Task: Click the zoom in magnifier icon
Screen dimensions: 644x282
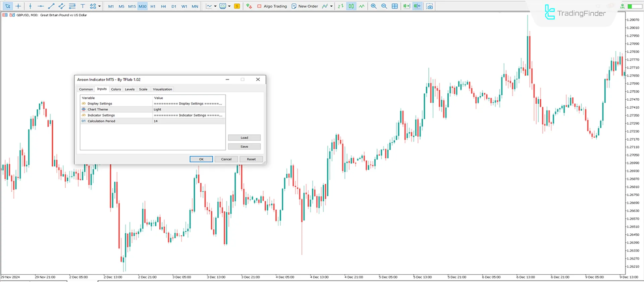Action: pyautogui.click(x=374, y=6)
